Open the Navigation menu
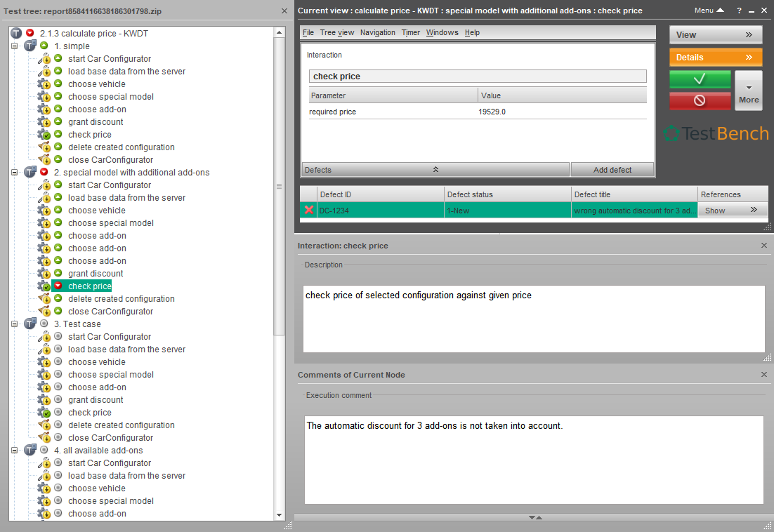The height and width of the screenshot is (532, 774). tap(378, 32)
